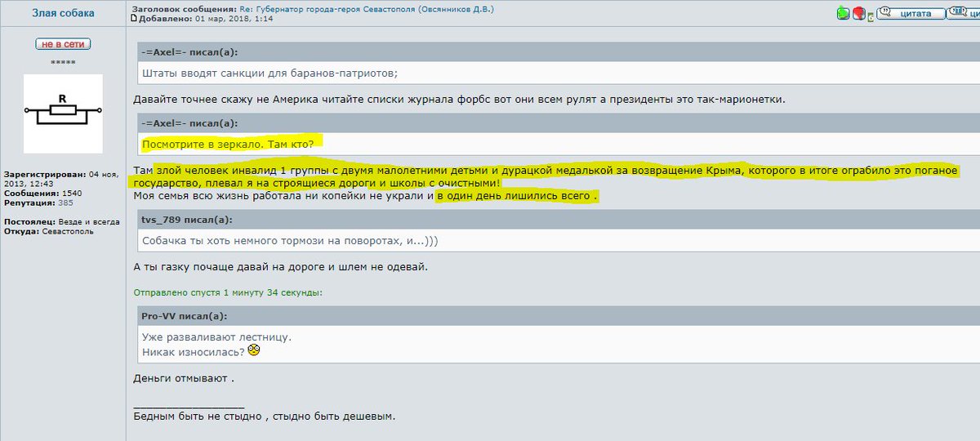
Task: Open the post title link about Губернатор Севастополя
Action: (x=366, y=9)
